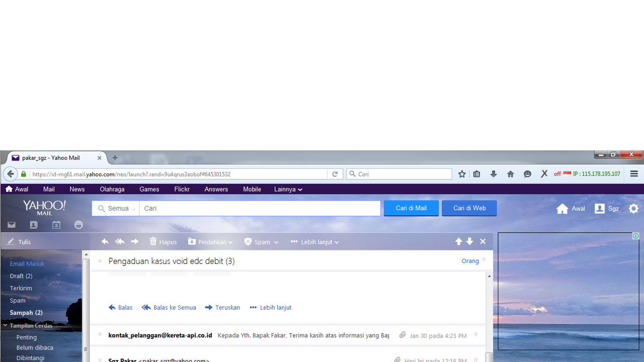Viewport: 644px width, 362px height.
Task: Open Awal in the Yahoo navigation bar
Action: coord(17,190)
